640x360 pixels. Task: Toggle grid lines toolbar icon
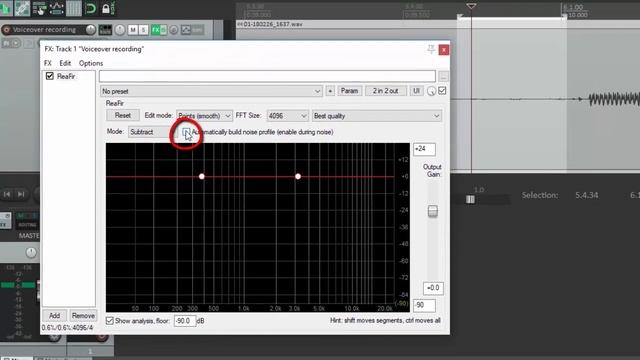click(x=73, y=8)
